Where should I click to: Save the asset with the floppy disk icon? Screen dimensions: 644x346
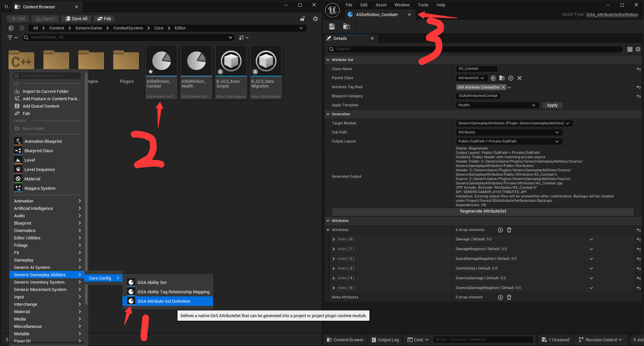tap(332, 27)
